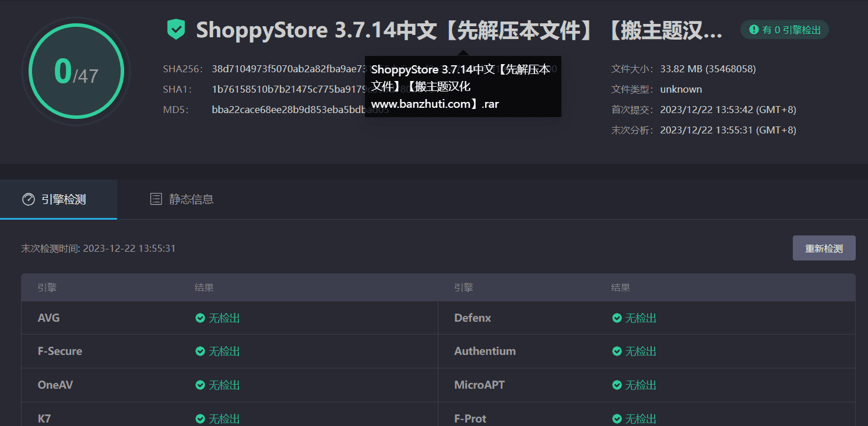Click the Authentium result check icon
Screen dimensions: 868x426
coord(617,351)
